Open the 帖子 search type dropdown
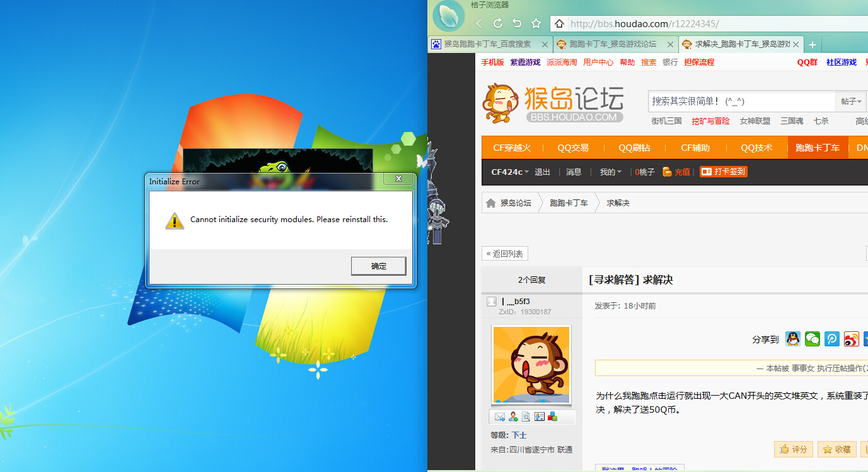Viewport: 868px width, 472px height. (850, 102)
